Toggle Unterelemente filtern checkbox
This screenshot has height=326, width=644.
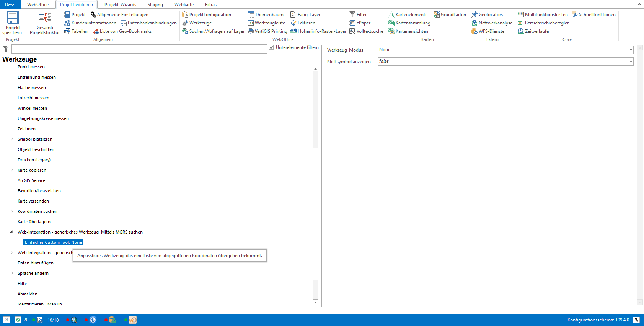[x=271, y=47]
